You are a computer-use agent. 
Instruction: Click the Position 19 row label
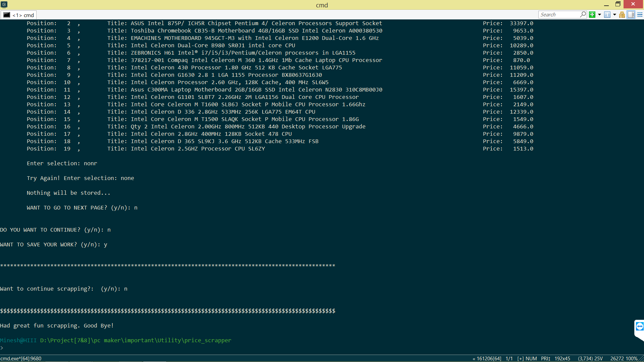[49, 149]
